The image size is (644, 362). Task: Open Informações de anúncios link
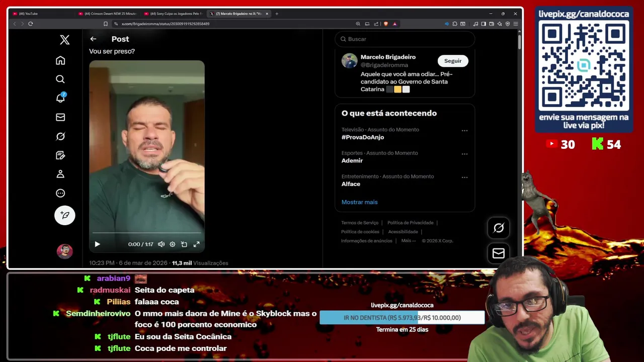click(367, 241)
